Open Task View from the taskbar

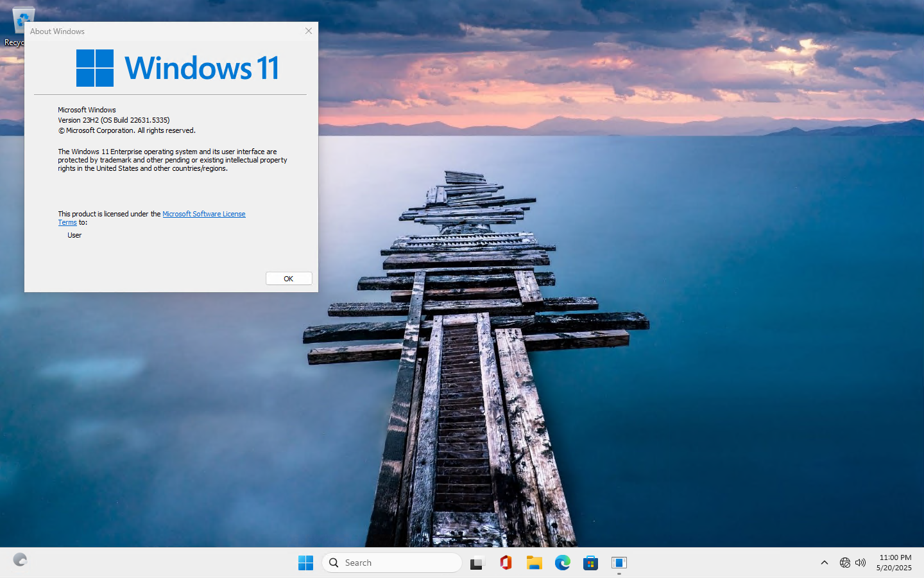477,563
